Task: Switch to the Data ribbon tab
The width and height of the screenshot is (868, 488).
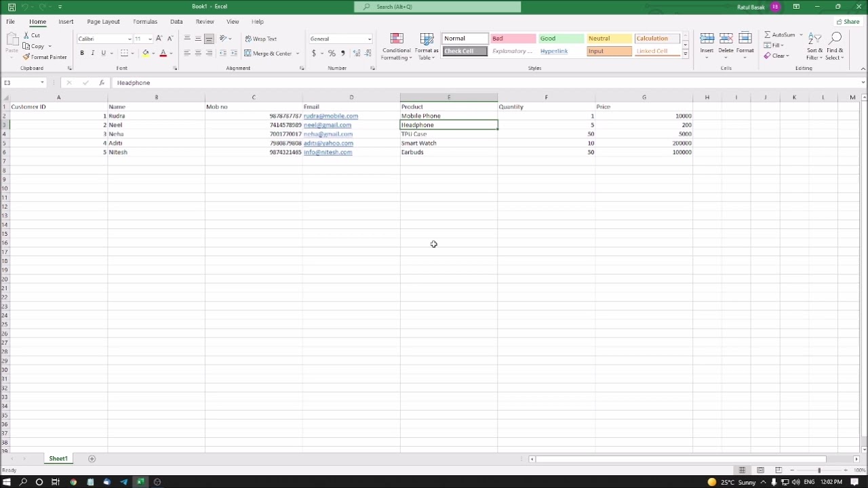Action: point(176,22)
